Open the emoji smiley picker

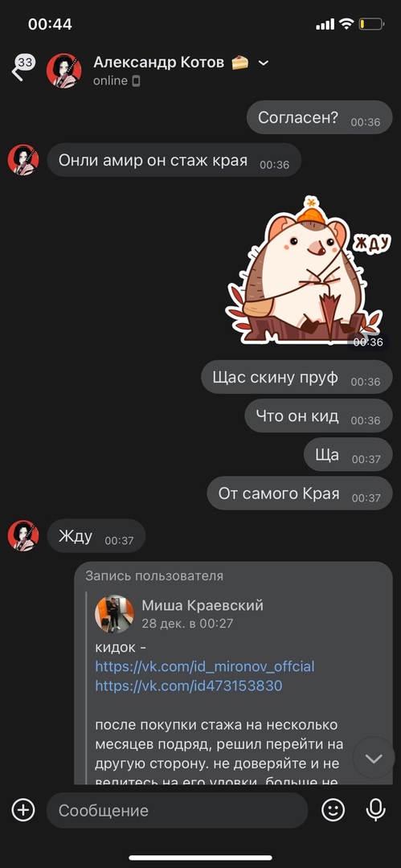333,810
